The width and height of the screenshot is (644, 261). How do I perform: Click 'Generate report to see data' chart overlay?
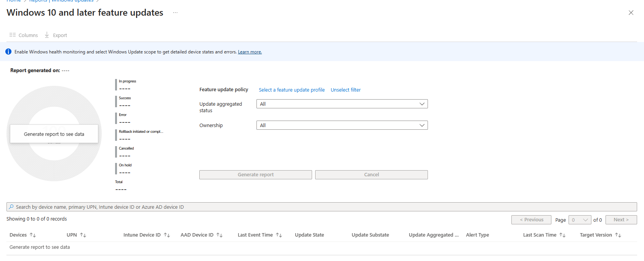point(54,134)
